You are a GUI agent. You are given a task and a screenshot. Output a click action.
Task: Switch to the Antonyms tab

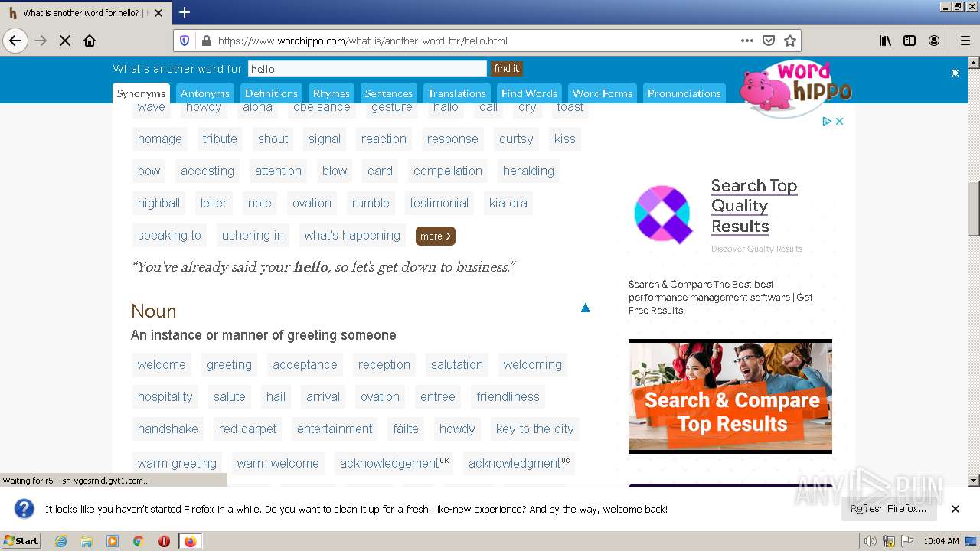coord(204,93)
